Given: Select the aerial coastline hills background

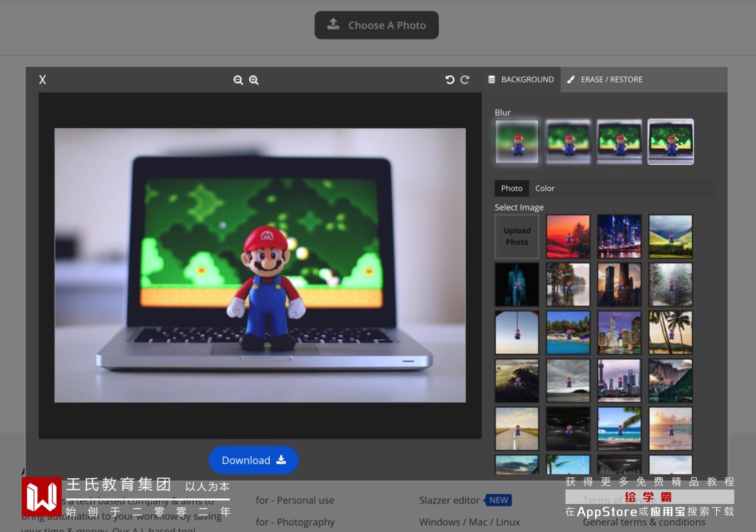Looking at the screenshot, I should (517, 380).
